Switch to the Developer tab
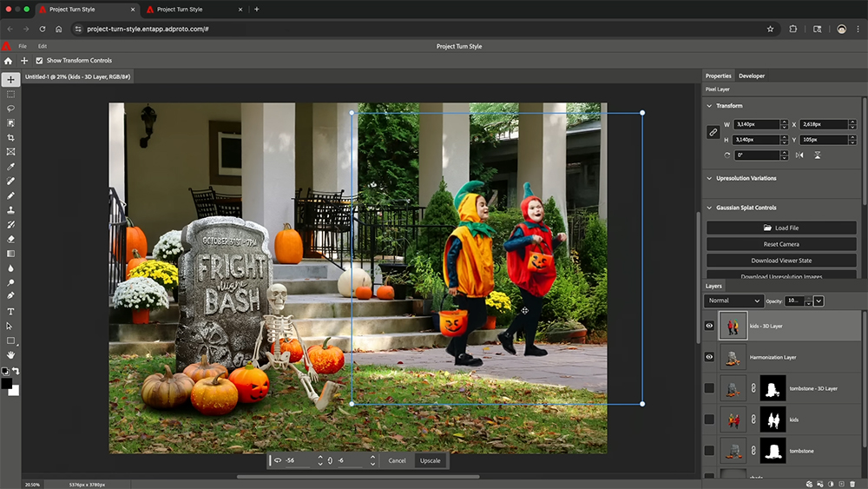 coord(752,76)
